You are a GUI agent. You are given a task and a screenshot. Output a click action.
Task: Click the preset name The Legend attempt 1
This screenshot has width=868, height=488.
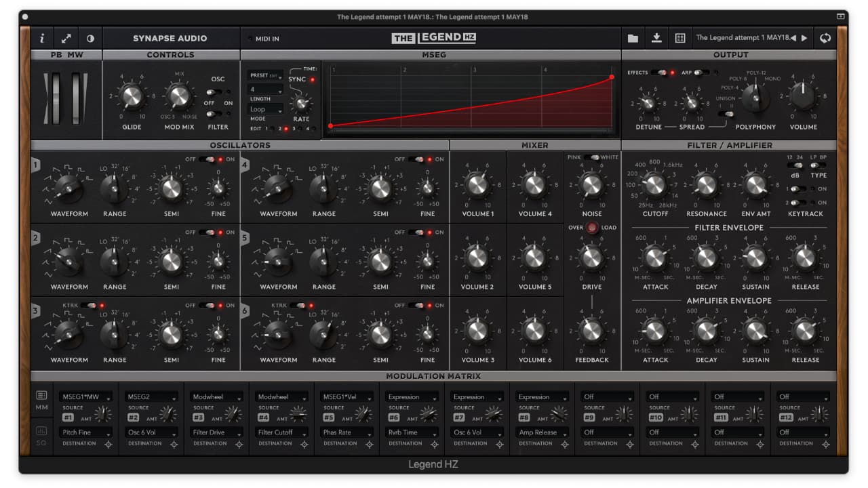[742, 38]
